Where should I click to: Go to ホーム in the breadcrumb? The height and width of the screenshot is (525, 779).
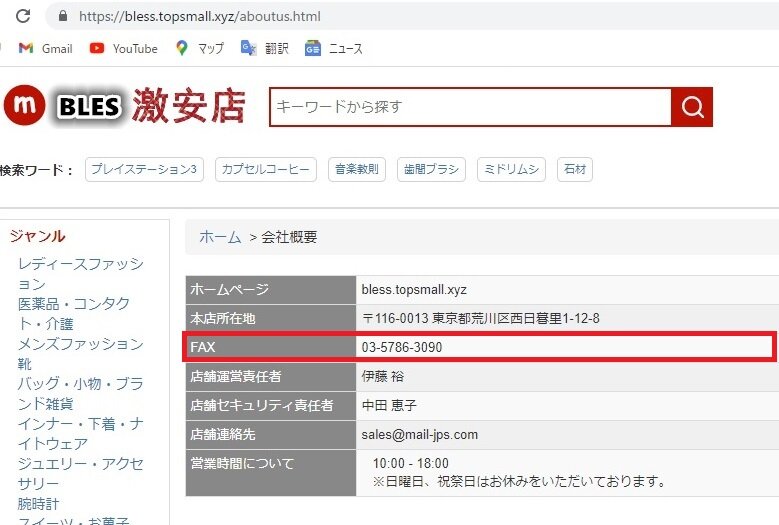[x=220, y=237]
